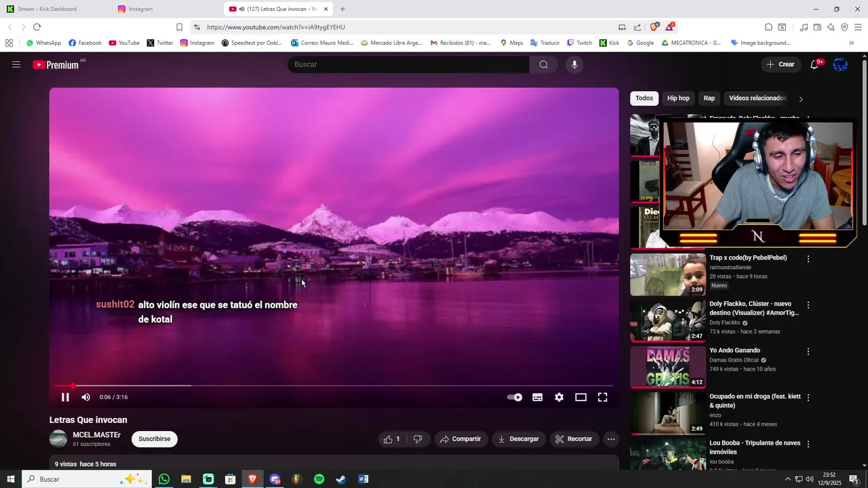
Task: Select Videos relacionados filter chip
Action: point(757,98)
